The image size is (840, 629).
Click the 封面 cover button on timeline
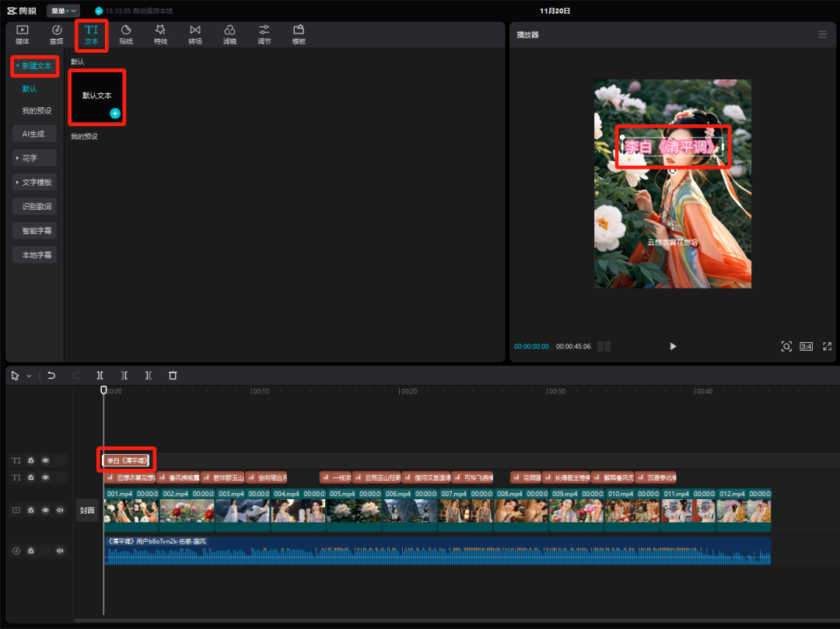(x=87, y=510)
